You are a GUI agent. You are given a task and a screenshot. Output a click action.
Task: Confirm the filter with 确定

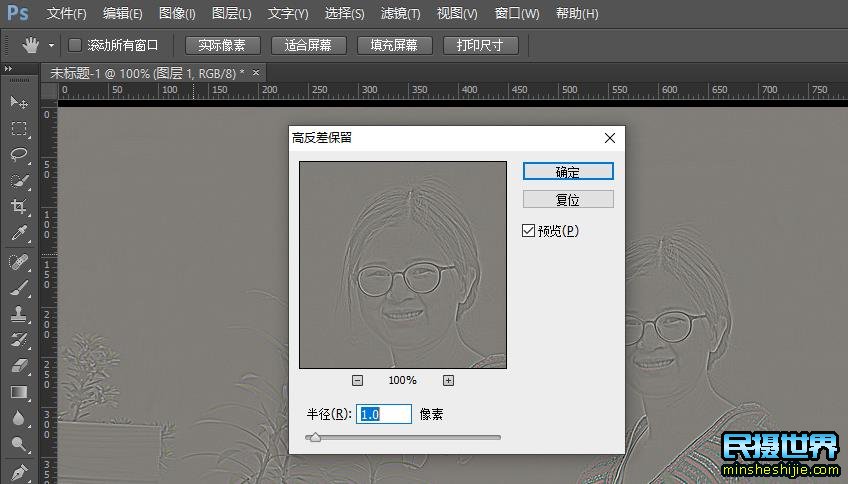(568, 171)
